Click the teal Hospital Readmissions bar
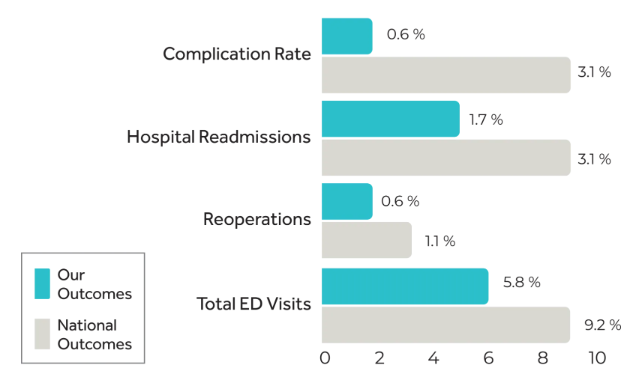The height and width of the screenshot is (387, 644). [391, 119]
